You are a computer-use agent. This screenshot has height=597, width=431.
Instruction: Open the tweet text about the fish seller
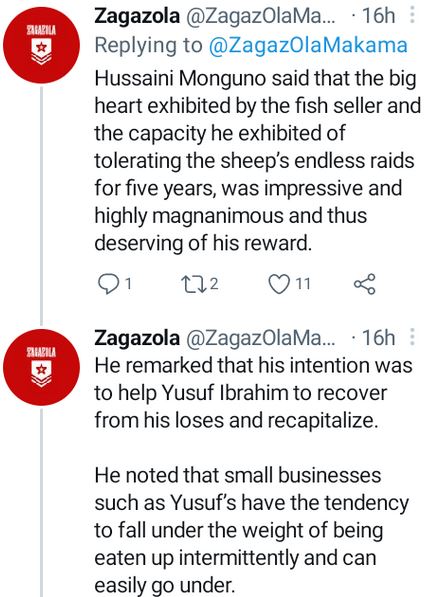pyautogui.click(x=257, y=161)
